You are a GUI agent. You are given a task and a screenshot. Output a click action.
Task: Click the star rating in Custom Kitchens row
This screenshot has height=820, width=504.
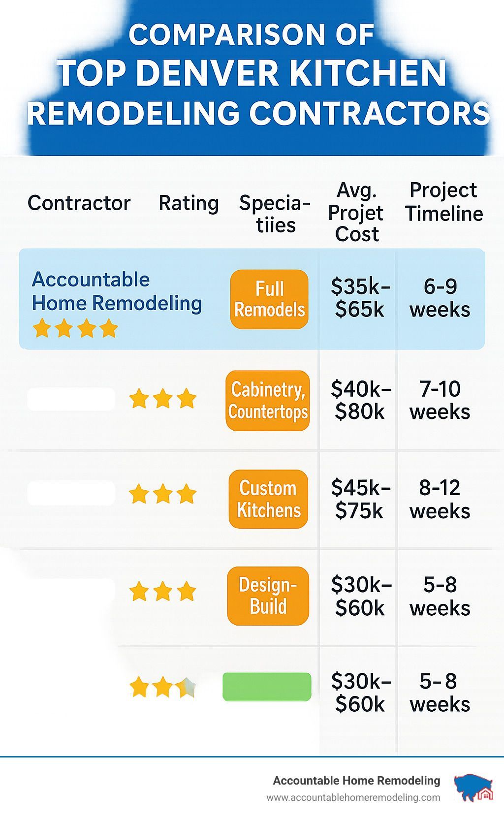point(163,494)
